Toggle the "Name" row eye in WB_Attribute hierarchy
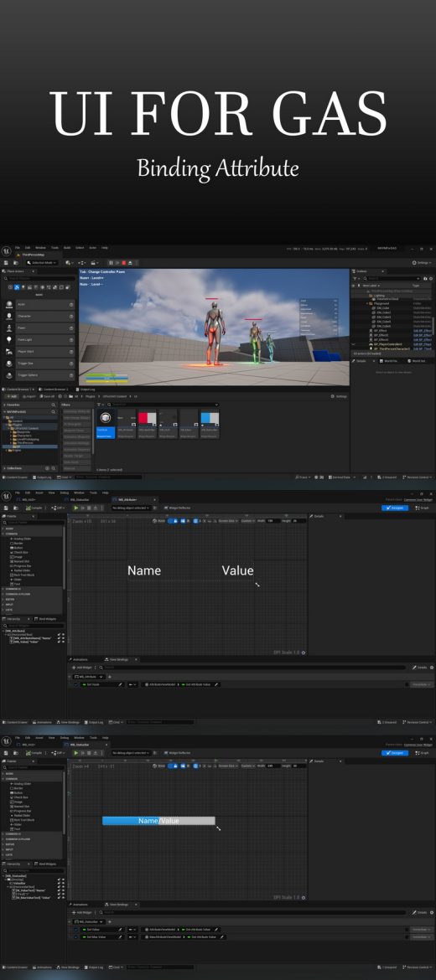 (63, 638)
